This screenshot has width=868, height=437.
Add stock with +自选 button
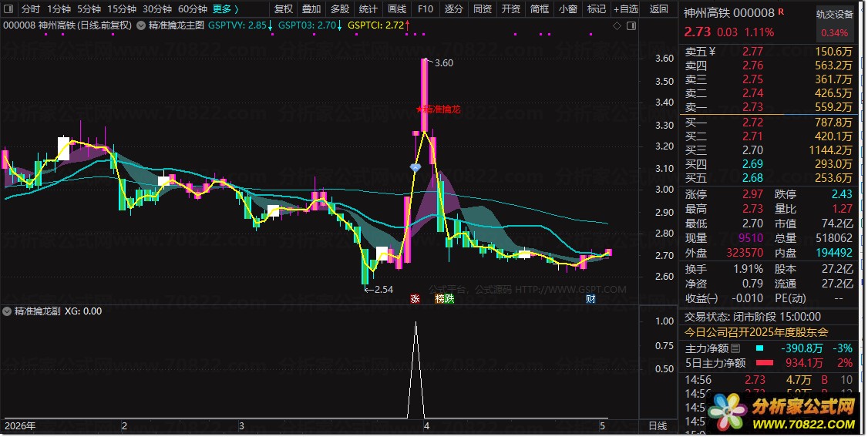(626, 8)
